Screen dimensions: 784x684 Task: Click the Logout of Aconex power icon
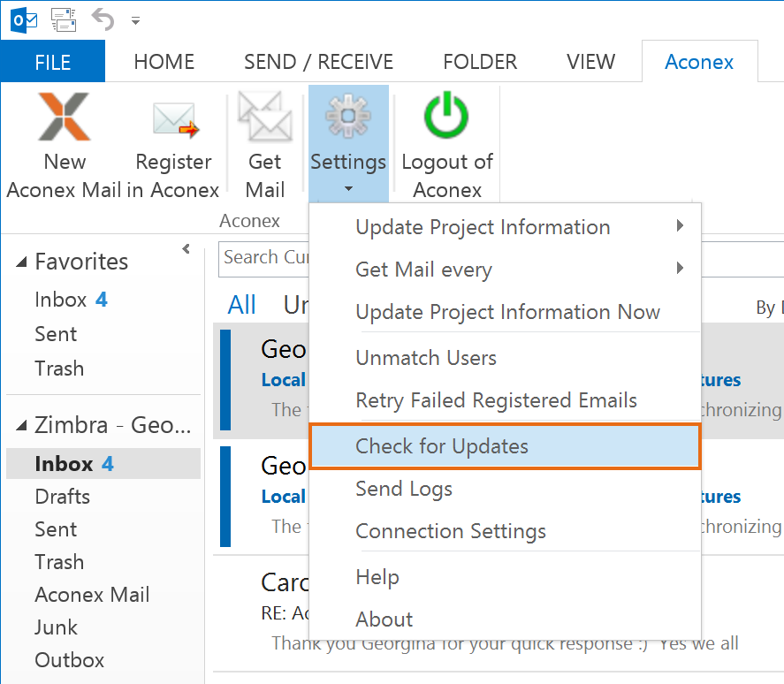click(446, 115)
